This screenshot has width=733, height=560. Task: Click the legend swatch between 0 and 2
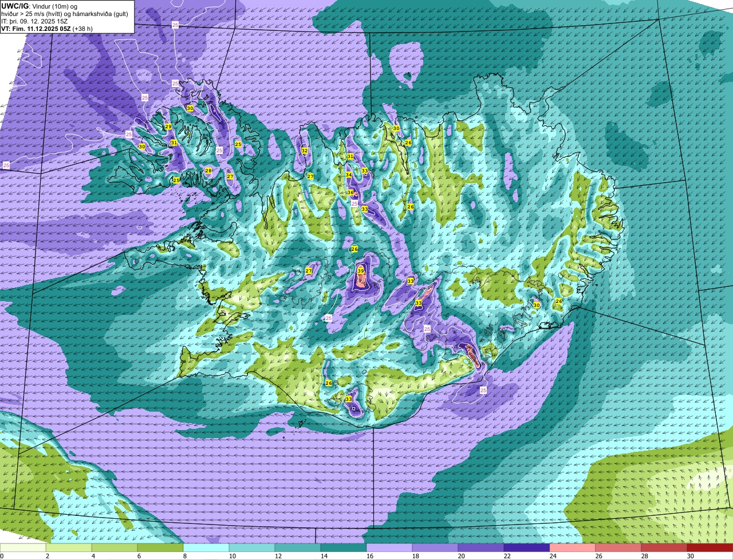[23, 548]
